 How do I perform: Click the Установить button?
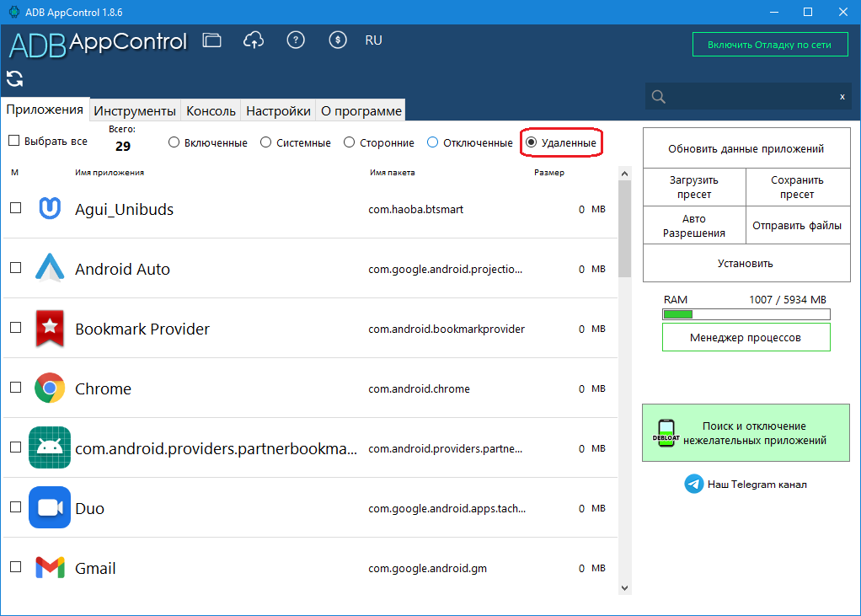point(746,263)
